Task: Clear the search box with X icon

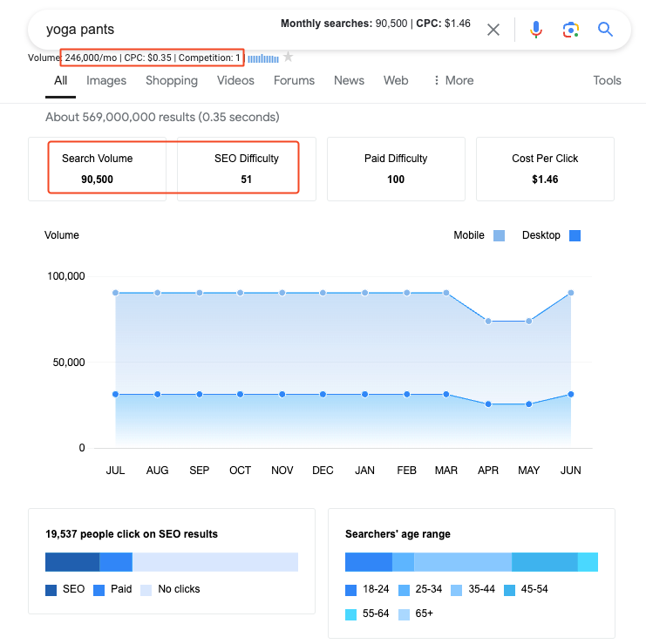Action: click(x=493, y=30)
